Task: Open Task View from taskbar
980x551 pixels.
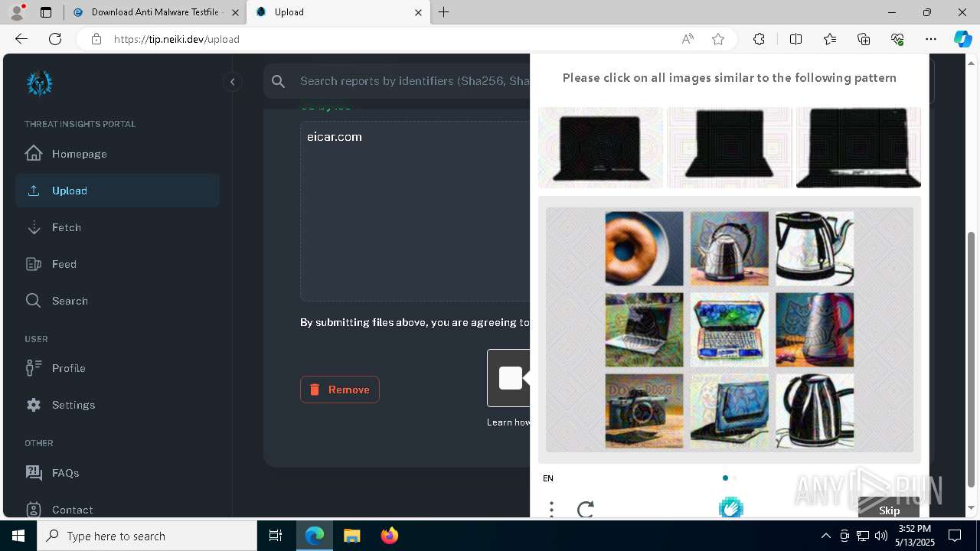Action: [276, 536]
